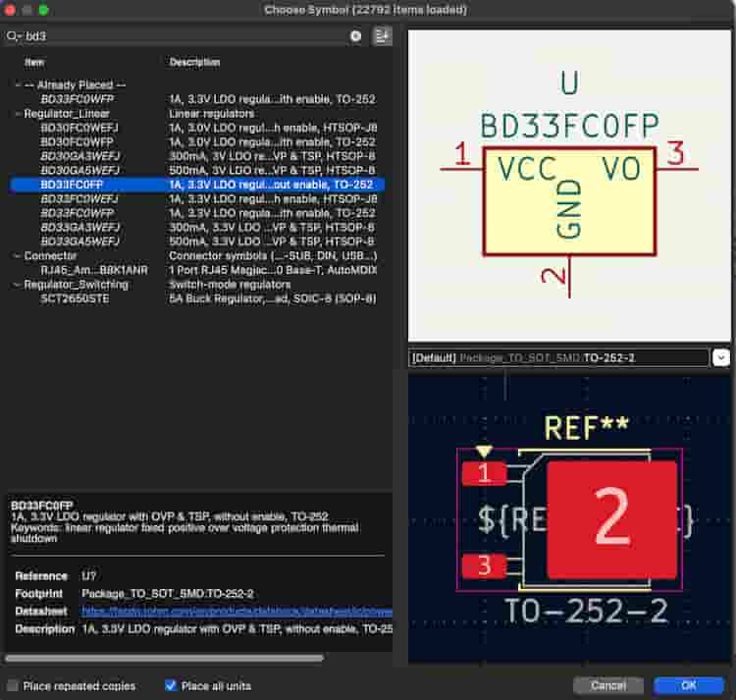Open the datasheet hyperlink

point(237,612)
